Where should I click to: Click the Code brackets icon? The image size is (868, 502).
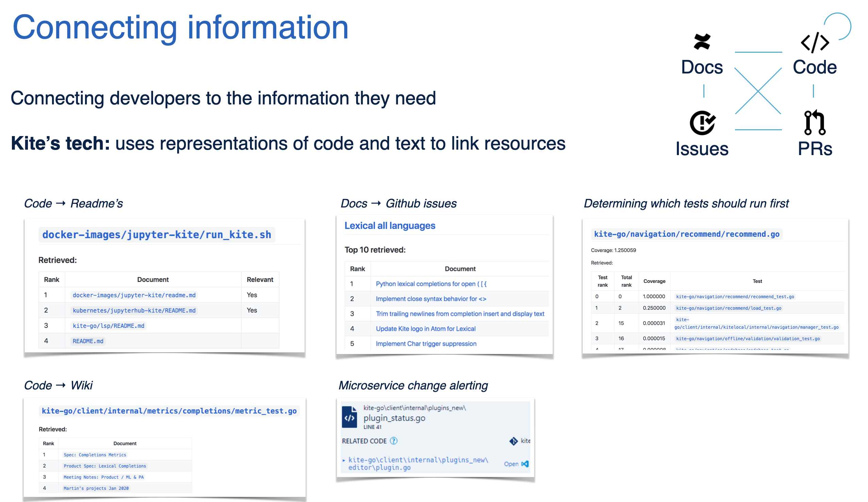(814, 43)
